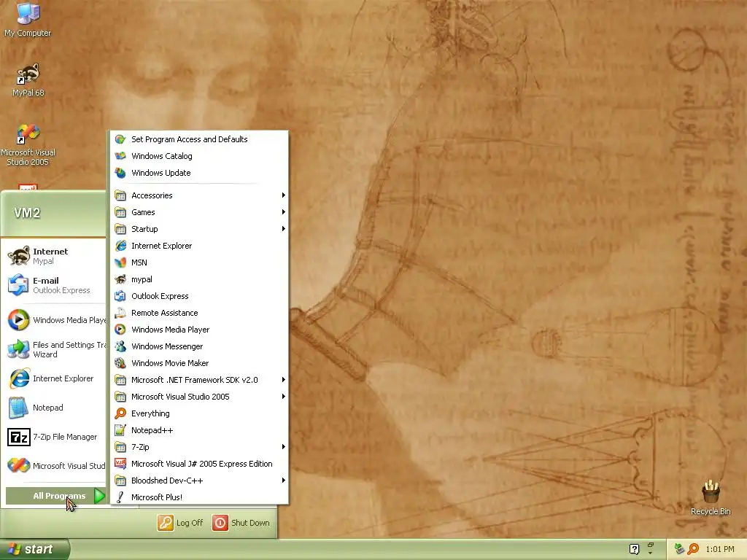Click Set Program Access and Defaults icon
Viewport: 747px width, 560px height.
120,139
